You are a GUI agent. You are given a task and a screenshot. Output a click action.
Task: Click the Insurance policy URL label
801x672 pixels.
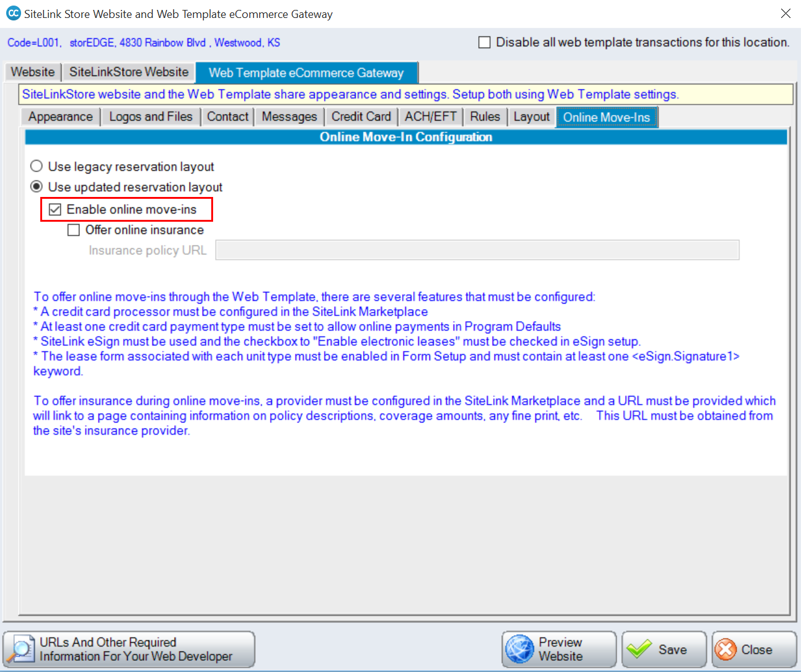pos(147,250)
